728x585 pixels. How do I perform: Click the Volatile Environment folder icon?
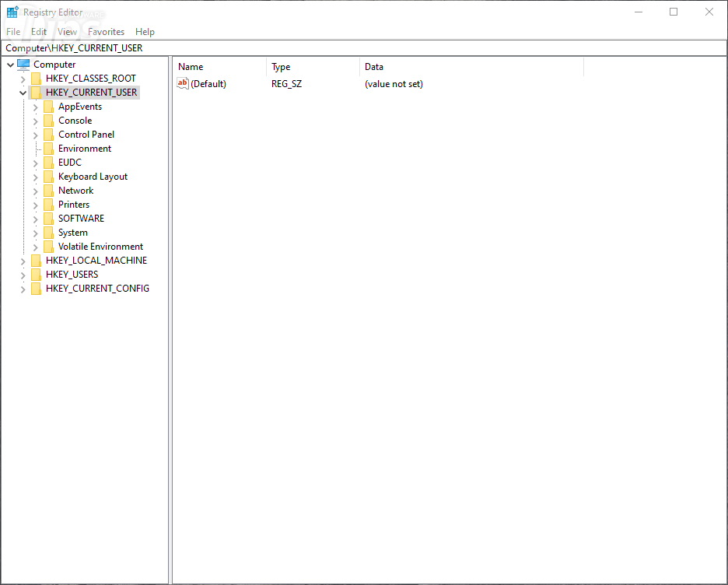(x=48, y=247)
